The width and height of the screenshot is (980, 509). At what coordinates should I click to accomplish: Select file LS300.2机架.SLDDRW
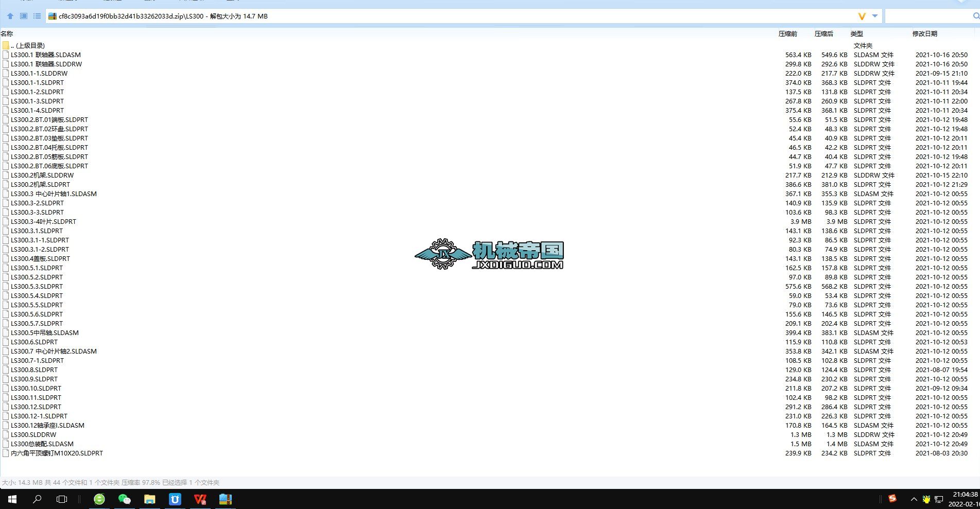[42, 175]
